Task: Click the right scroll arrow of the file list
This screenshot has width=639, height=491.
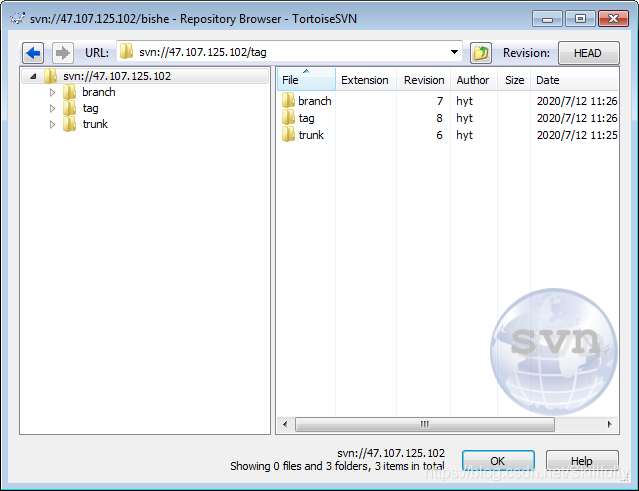Action: 610,424
